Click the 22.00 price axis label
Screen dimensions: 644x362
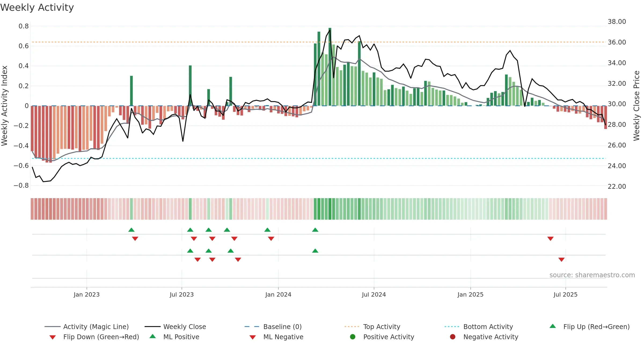[x=617, y=186]
